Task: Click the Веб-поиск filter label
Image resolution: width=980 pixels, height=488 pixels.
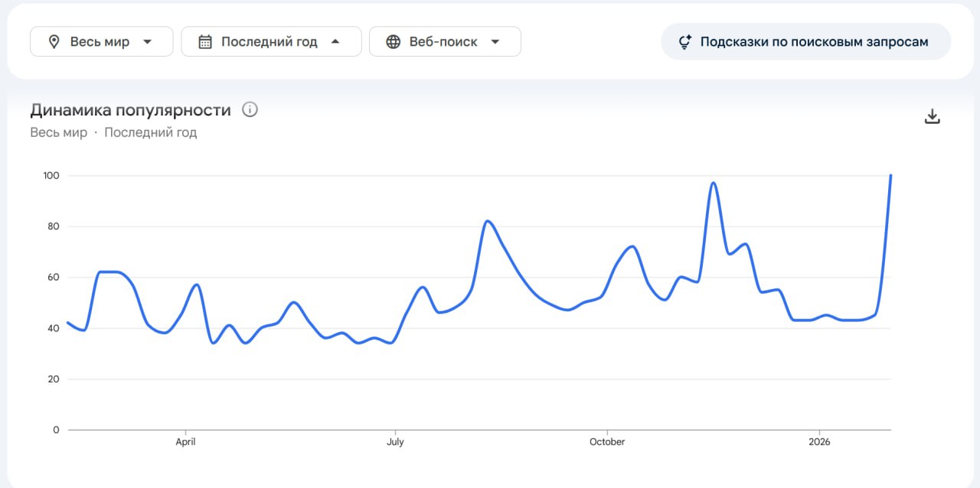Action: 443,42
